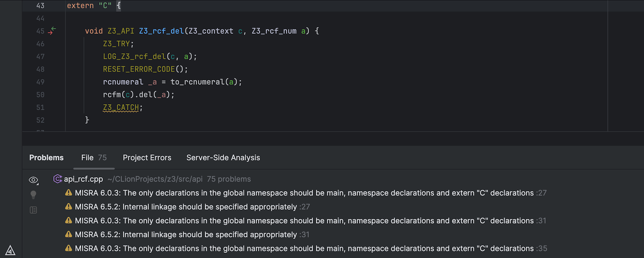Click line number 49 in the gutter
Screen dimensions: 644x258
coord(40,82)
